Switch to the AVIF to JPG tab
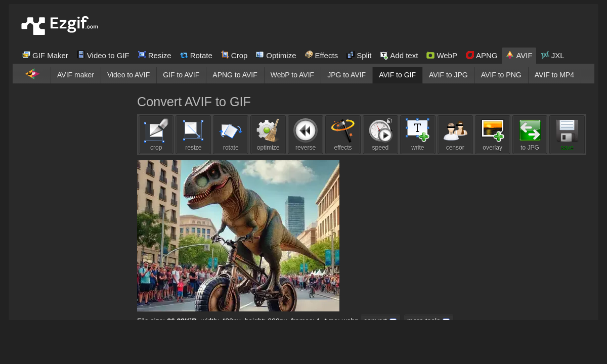 tap(448, 75)
